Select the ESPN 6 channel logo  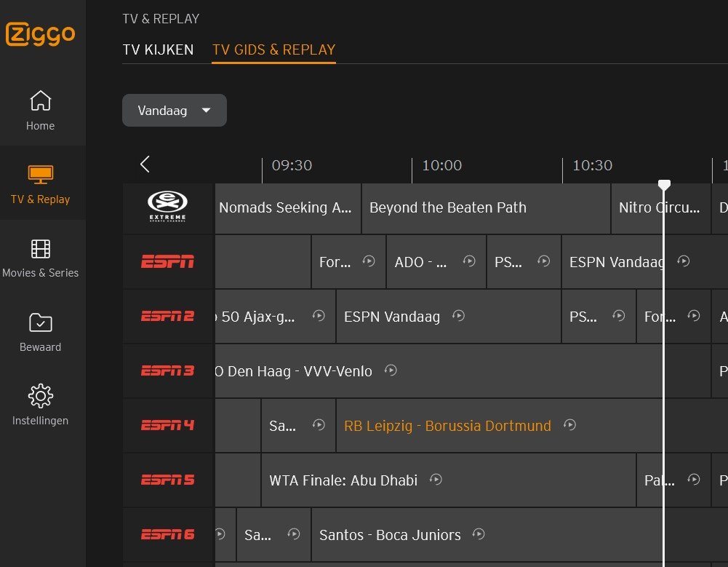click(167, 534)
